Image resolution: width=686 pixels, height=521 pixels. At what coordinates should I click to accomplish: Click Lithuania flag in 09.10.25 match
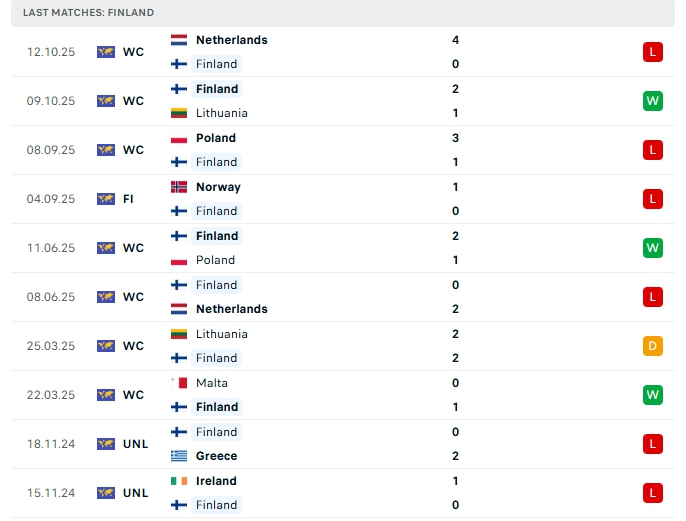tap(179, 113)
